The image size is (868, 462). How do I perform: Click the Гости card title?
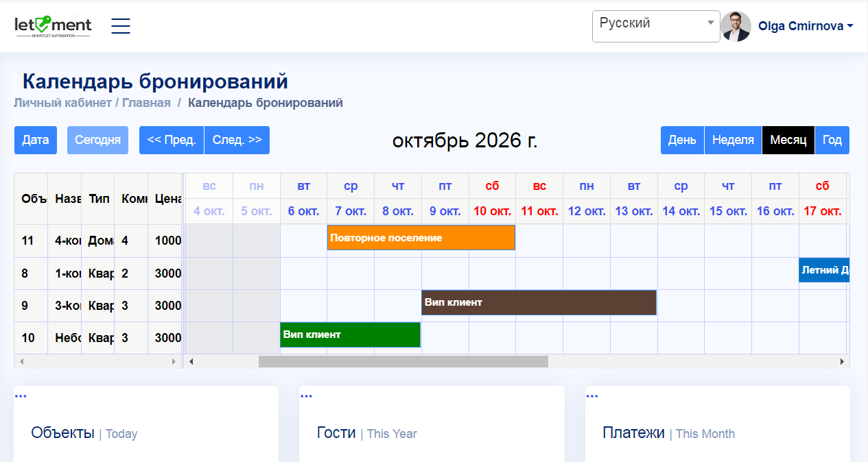pos(336,433)
